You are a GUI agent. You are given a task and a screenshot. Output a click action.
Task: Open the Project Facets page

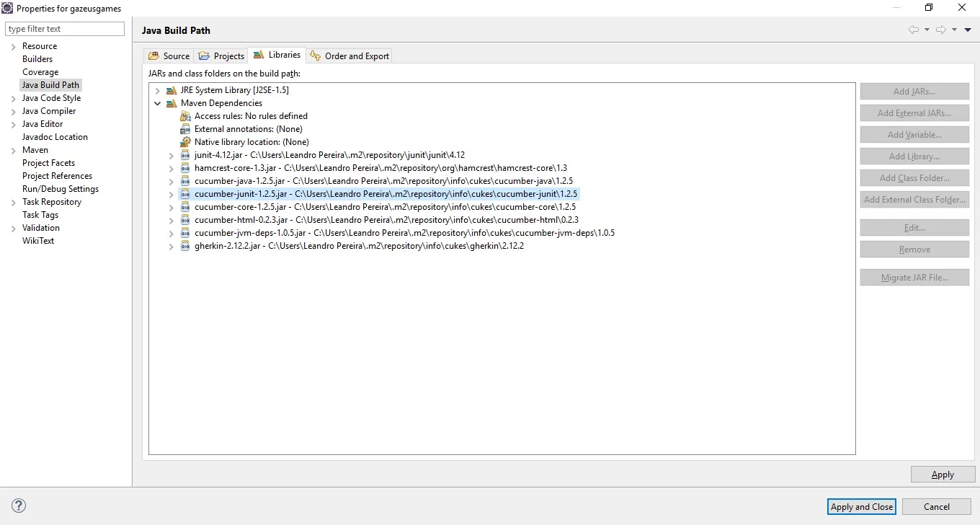(48, 163)
